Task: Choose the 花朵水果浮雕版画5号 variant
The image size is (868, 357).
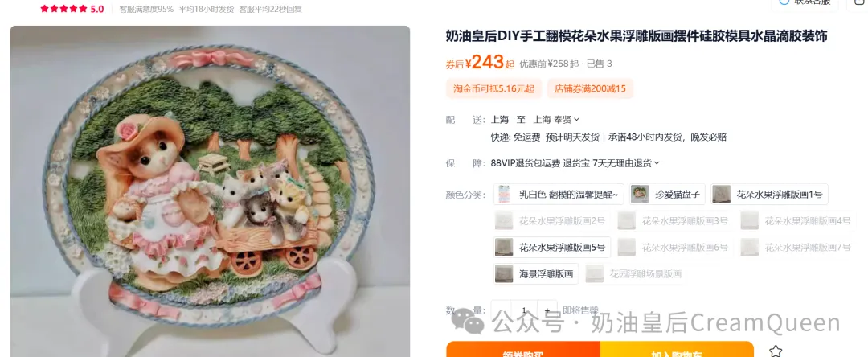Action: (552, 248)
